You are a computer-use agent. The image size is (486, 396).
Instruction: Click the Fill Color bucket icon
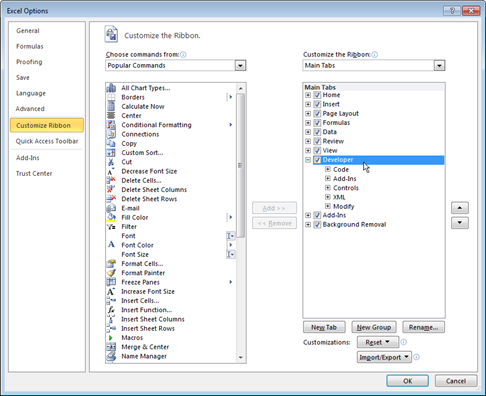[111, 217]
